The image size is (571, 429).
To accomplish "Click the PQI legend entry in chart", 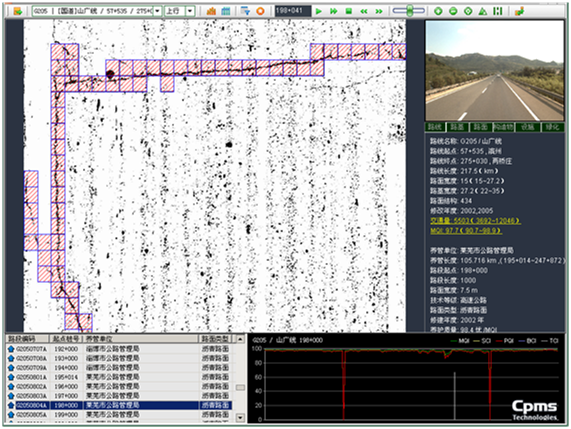I will click(505, 341).
